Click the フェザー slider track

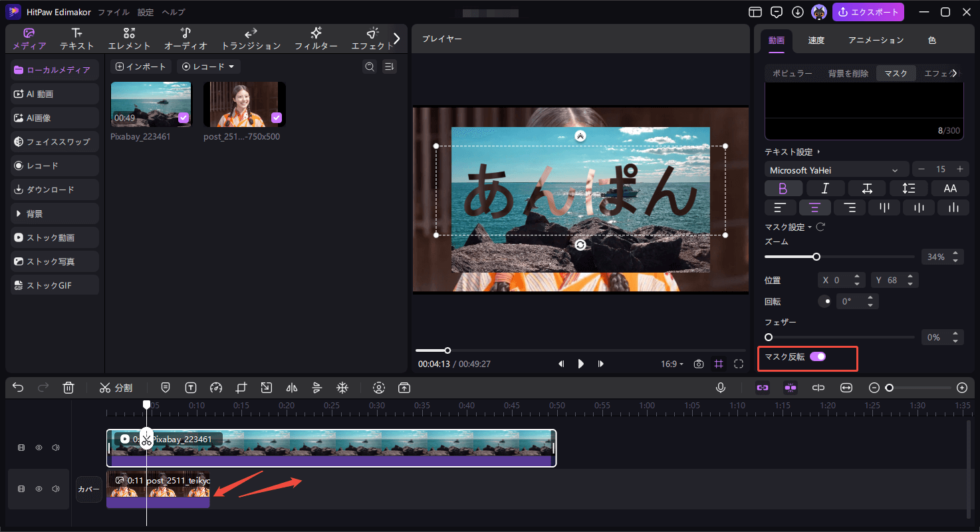pyautogui.click(x=840, y=337)
